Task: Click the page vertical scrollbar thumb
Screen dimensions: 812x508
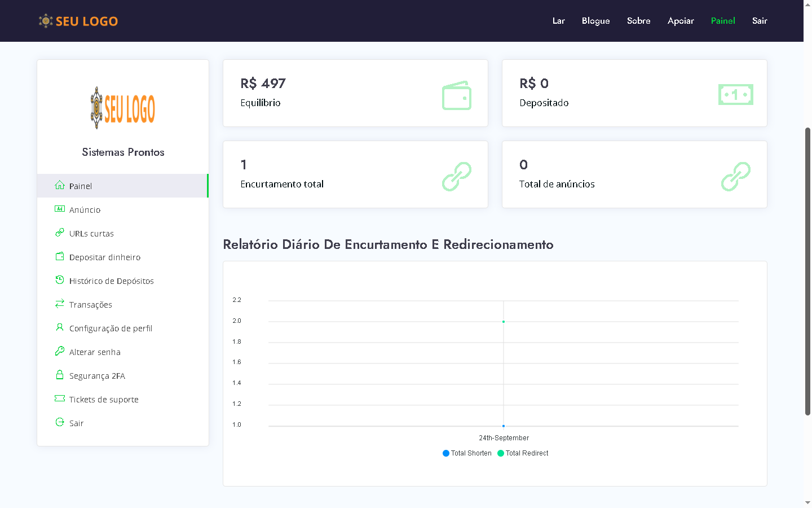Action: [807, 271]
